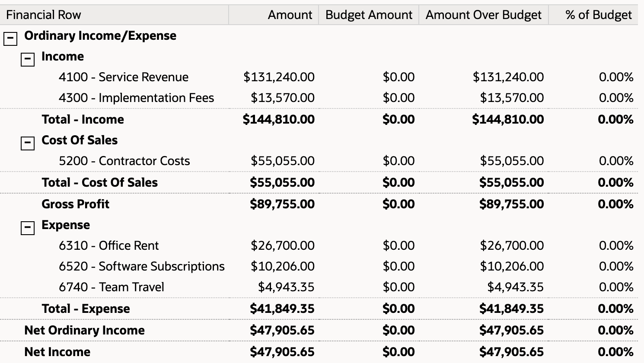Open the Software Subscriptions amount $10,206.00

(x=283, y=266)
